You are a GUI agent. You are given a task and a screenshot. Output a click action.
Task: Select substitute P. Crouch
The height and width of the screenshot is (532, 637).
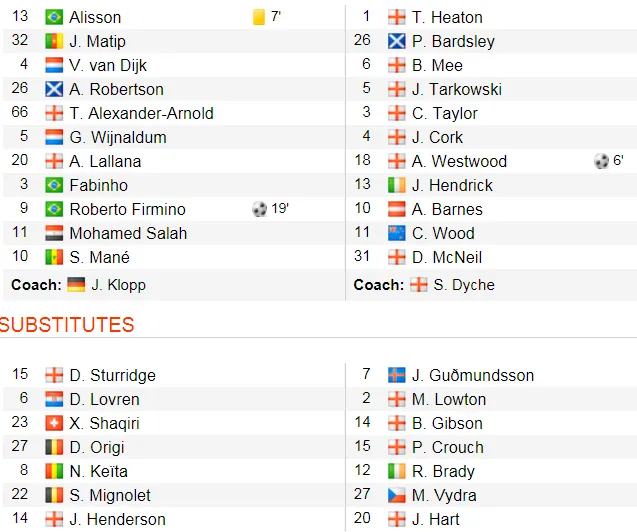pyautogui.click(x=448, y=447)
